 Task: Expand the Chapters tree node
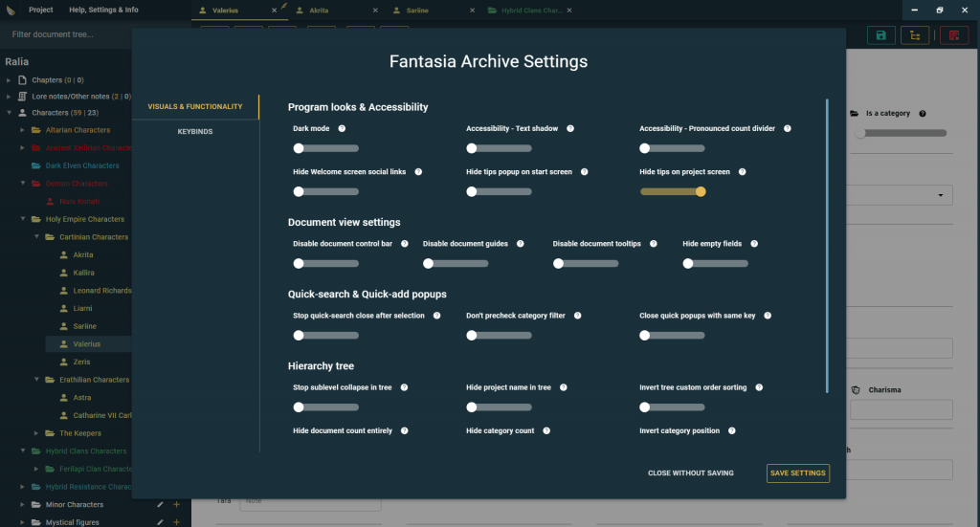[10, 80]
